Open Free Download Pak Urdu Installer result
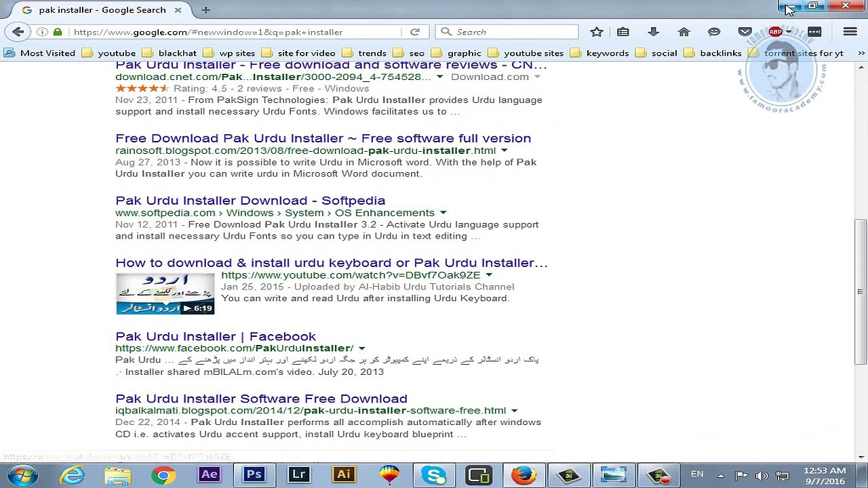This screenshot has height=488, width=868. coord(323,138)
